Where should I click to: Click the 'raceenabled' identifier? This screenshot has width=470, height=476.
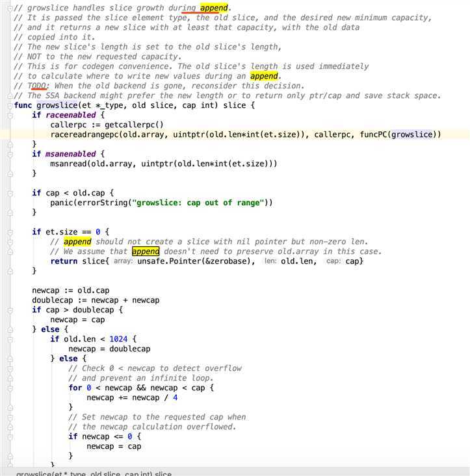(x=70, y=115)
